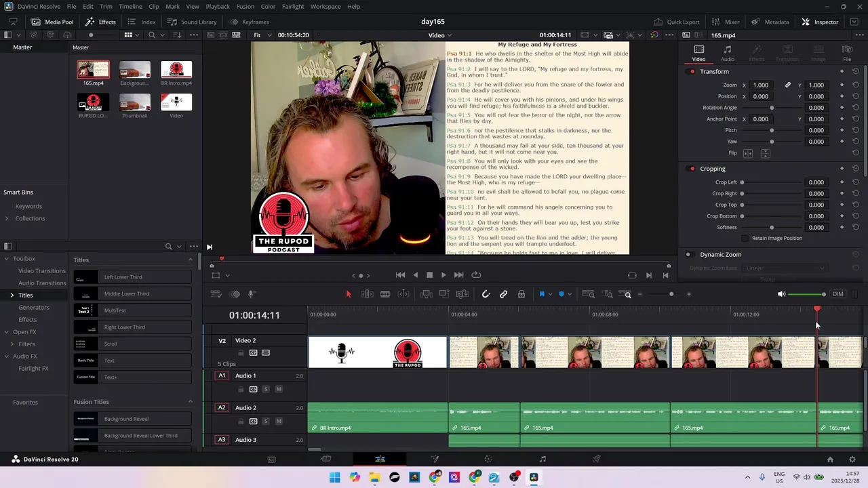Viewport: 868px width, 488px height.
Task: Click the insert clip edit icon
Action: coord(426,294)
